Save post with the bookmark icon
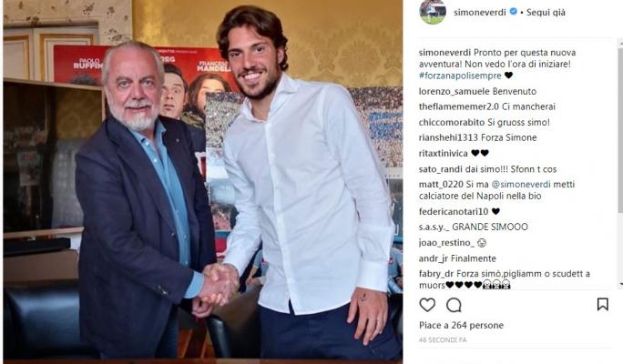623x364 pixels. 602,305
